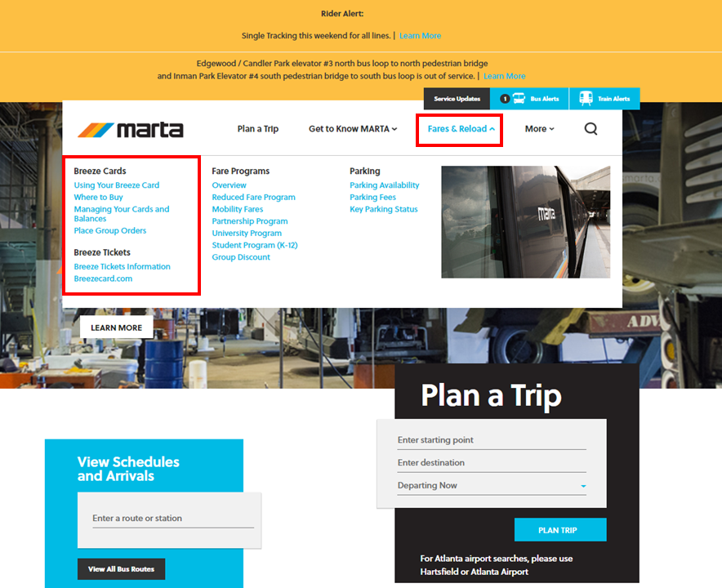Viewport: 722px width, 588px height.
Task: Click the Enter starting point field
Action: pyautogui.click(x=492, y=440)
